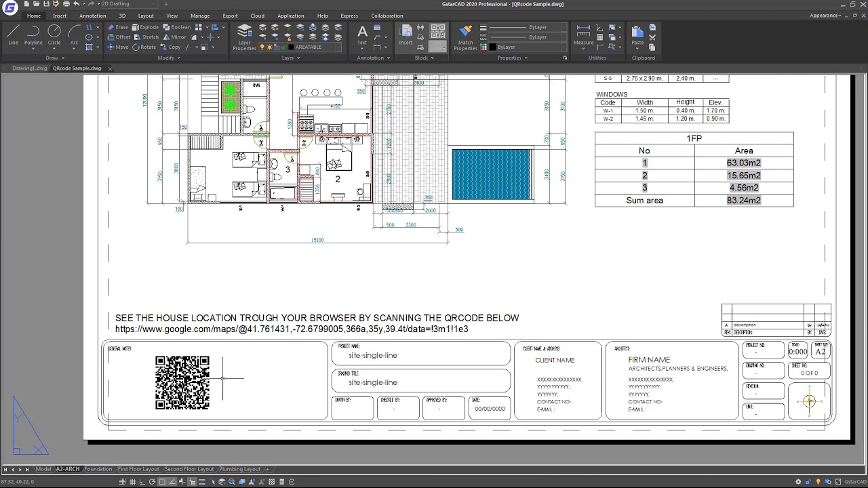Image resolution: width=868 pixels, height=488 pixels.
Task: Open the Insert ribbon tab
Action: coord(60,16)
